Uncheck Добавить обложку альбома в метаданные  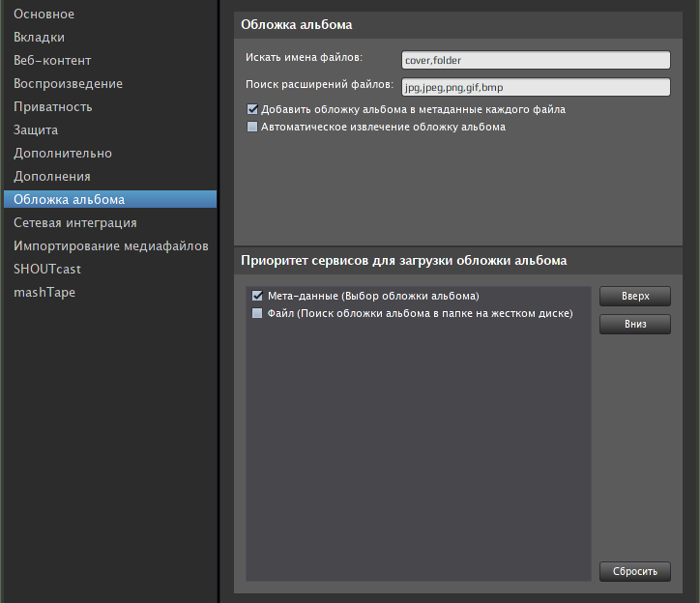pyautogui.click(x=252, y=109)
